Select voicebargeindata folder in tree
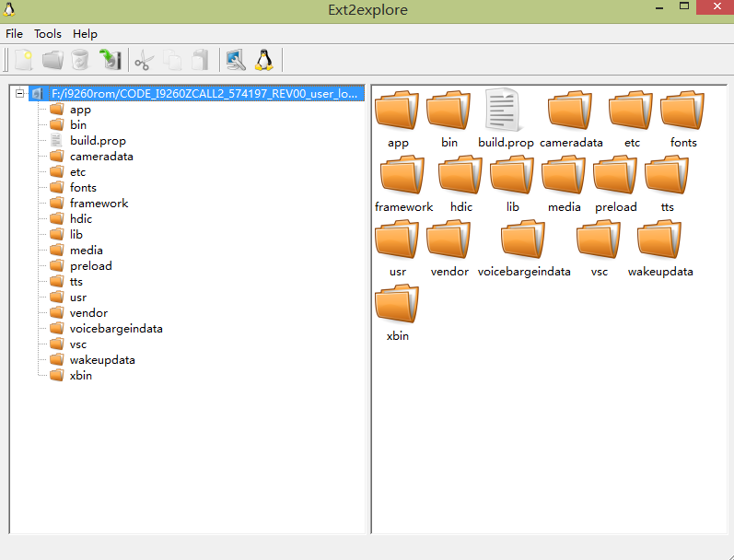The height and width of the screenshot is (560, 734). click(106, 329)
